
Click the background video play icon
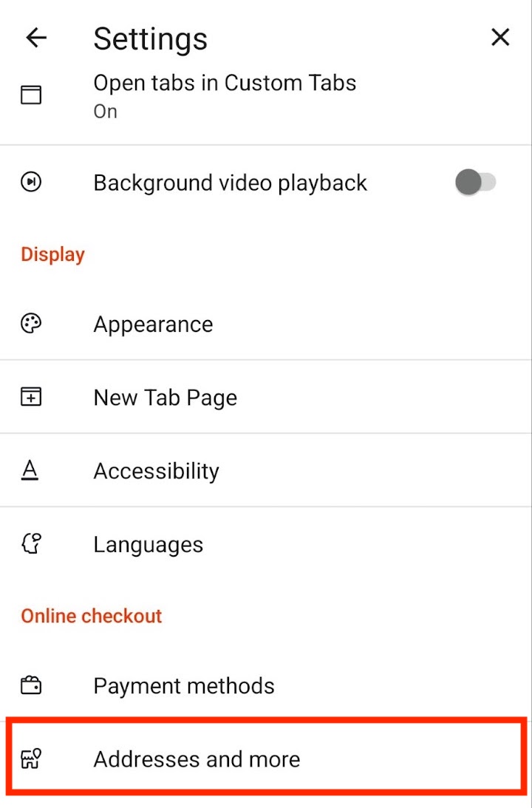pos(31,182)
